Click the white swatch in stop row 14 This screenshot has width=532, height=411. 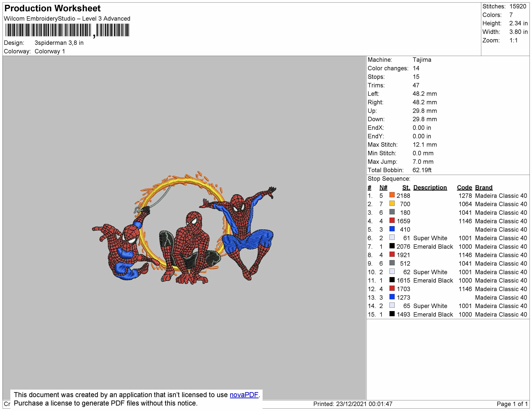point(392,305)
